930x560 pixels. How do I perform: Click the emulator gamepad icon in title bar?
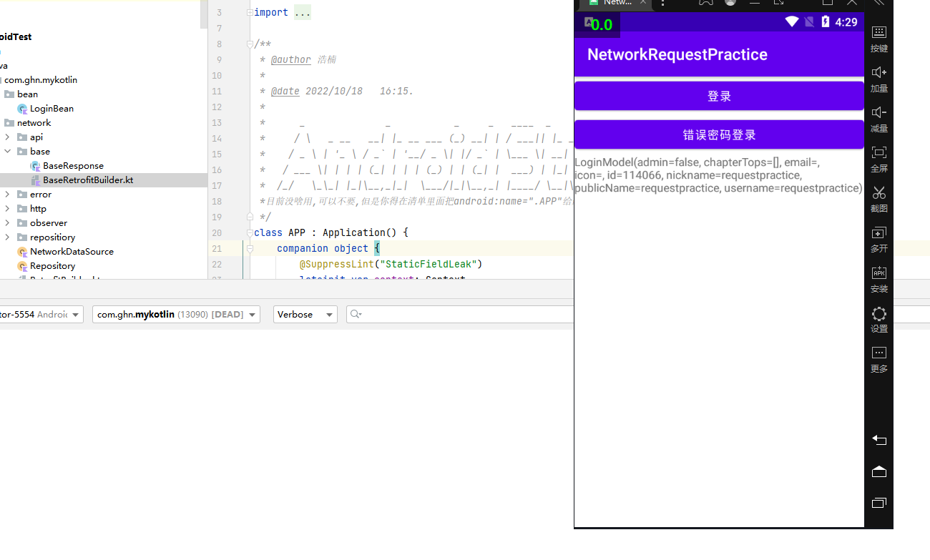coord(706,3)
